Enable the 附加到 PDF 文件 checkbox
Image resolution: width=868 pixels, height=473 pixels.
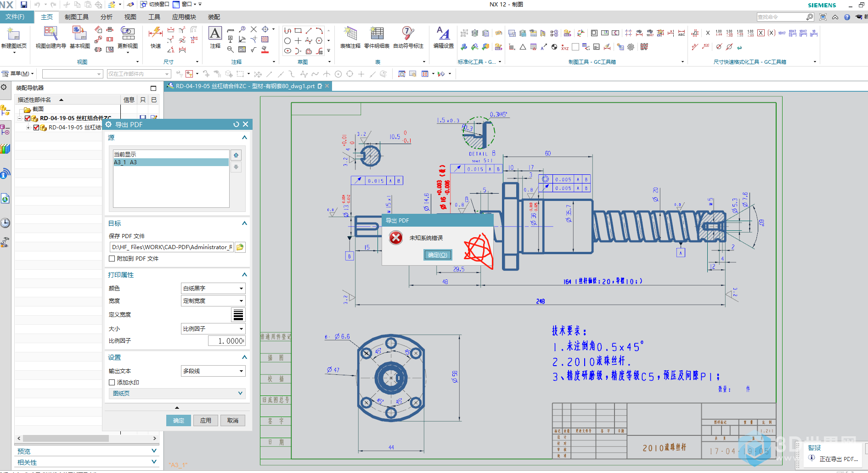pos(112,259)
